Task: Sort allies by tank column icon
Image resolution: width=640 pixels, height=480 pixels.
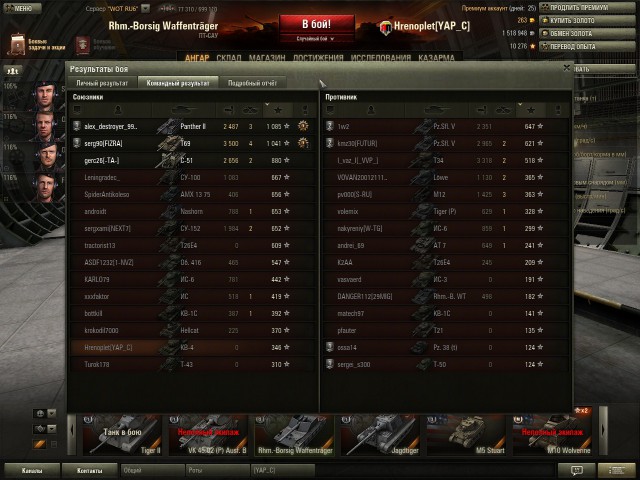Action: point(183,110)
